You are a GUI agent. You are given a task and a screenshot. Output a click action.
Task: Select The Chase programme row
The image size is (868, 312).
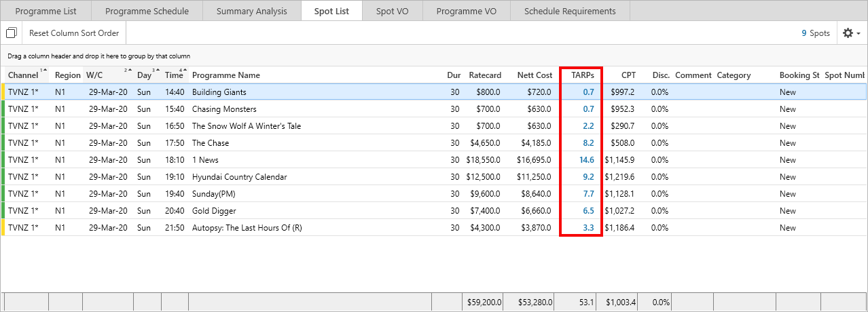point(435,143)
